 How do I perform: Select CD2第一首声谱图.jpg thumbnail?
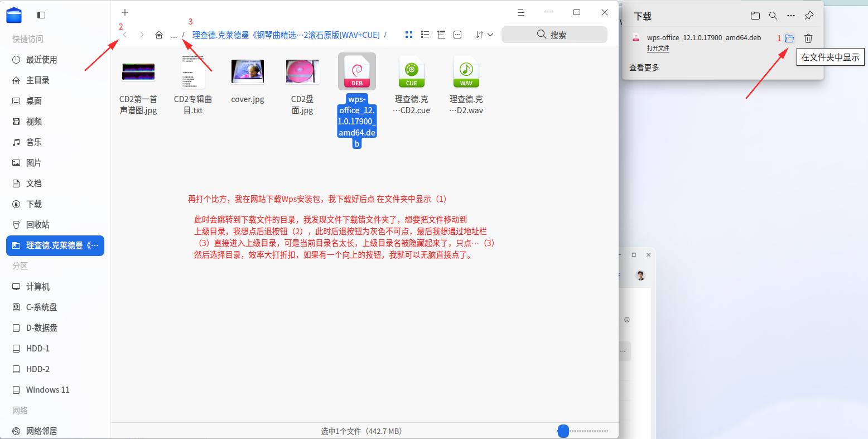[138, 71]
